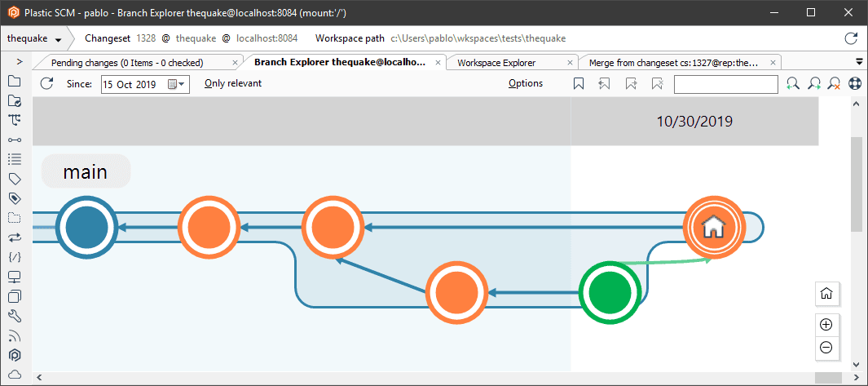
Task: Close the Branch Explorer tab
Action: (x=438, y=63)
